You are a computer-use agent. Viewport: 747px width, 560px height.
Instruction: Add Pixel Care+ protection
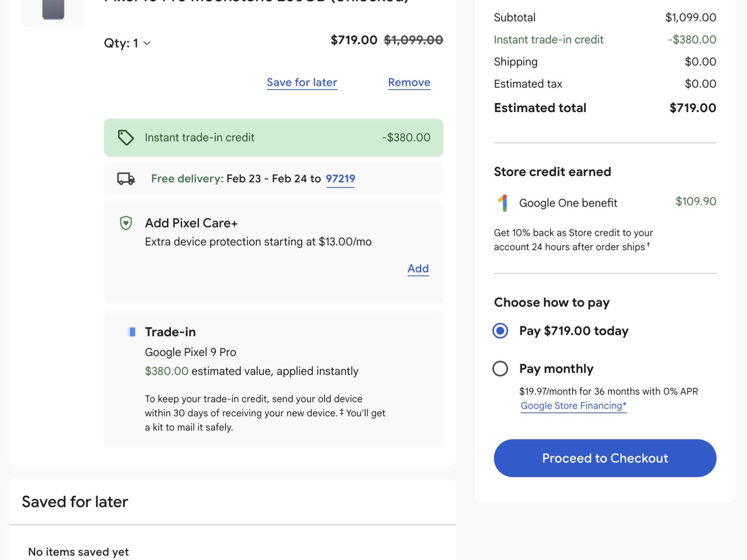coord(418,269)
